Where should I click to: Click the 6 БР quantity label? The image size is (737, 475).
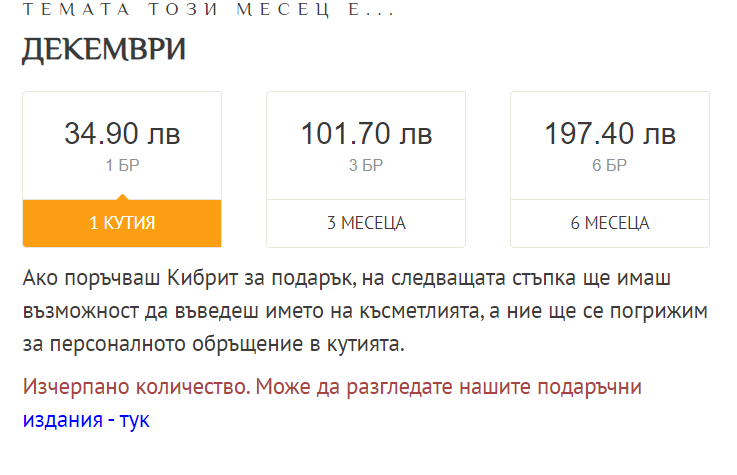coord(610,166)
